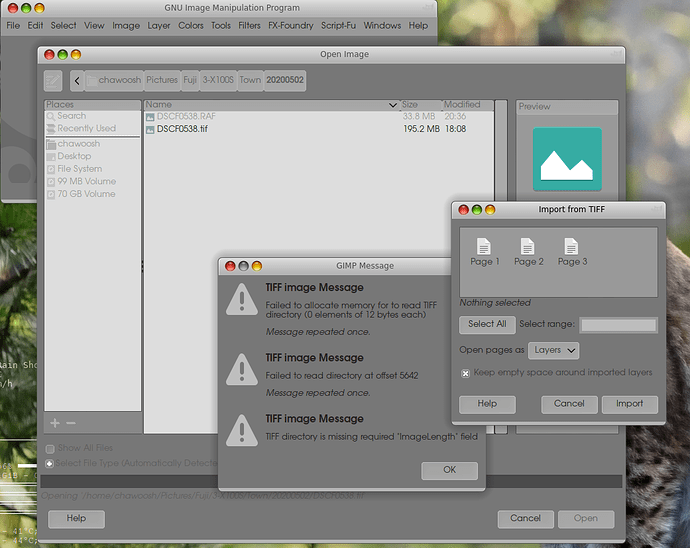Viewport: 690px width, 548px height.
Task: Click the Import button
Action: pyautogui.click(x=629, y=404)
